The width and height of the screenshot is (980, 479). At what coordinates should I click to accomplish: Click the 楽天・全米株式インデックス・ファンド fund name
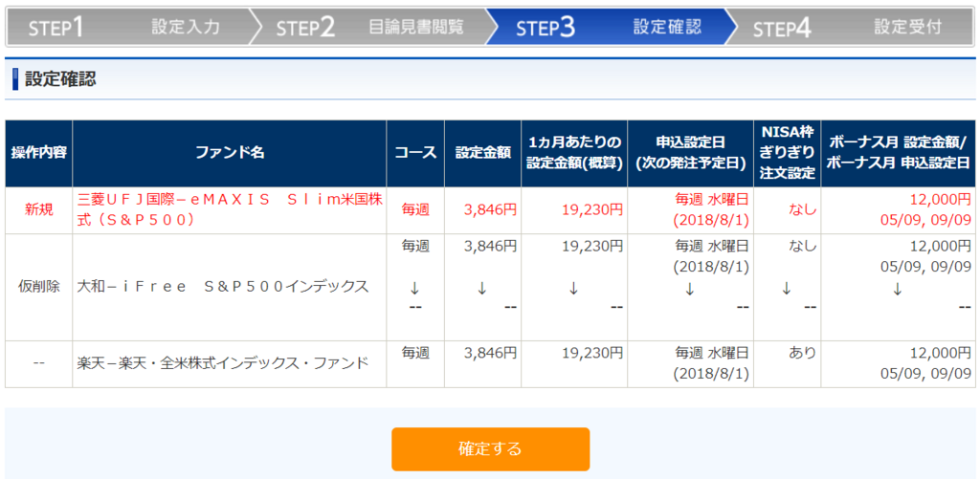point(222,363)
